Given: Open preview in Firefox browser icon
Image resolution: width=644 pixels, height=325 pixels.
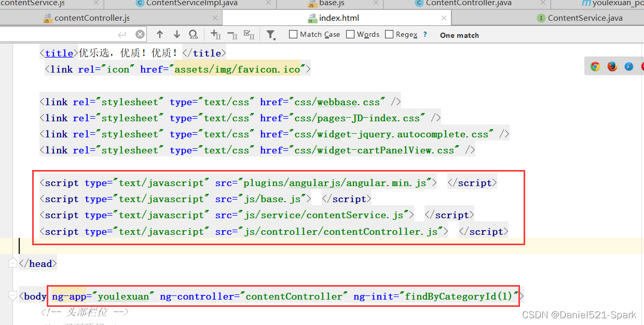Looking at the screenshot, I should (x=612, y=66).
